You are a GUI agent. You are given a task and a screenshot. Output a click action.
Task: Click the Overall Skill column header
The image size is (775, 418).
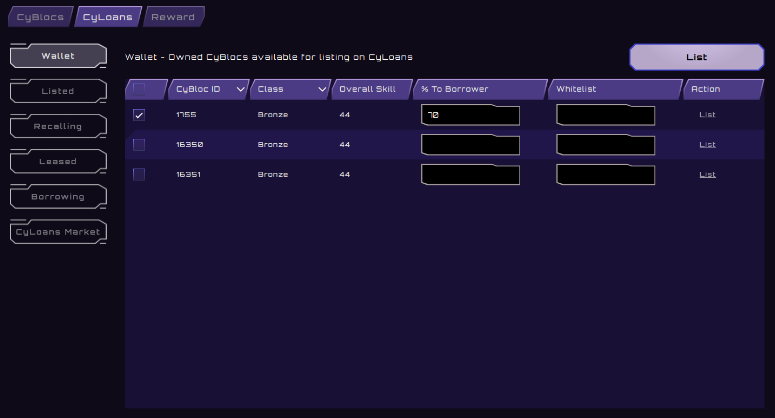tap(372, 89)
